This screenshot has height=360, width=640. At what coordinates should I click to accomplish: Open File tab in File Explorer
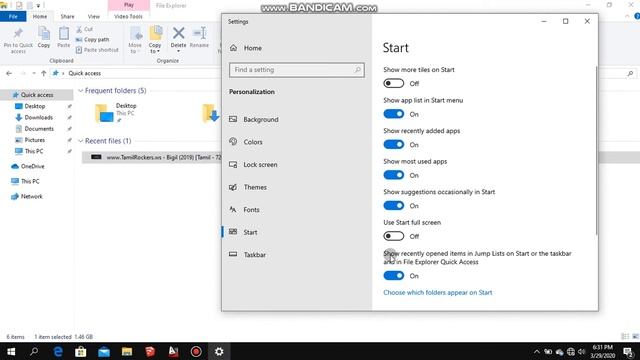pyautogui.click(x=13, y=16)
